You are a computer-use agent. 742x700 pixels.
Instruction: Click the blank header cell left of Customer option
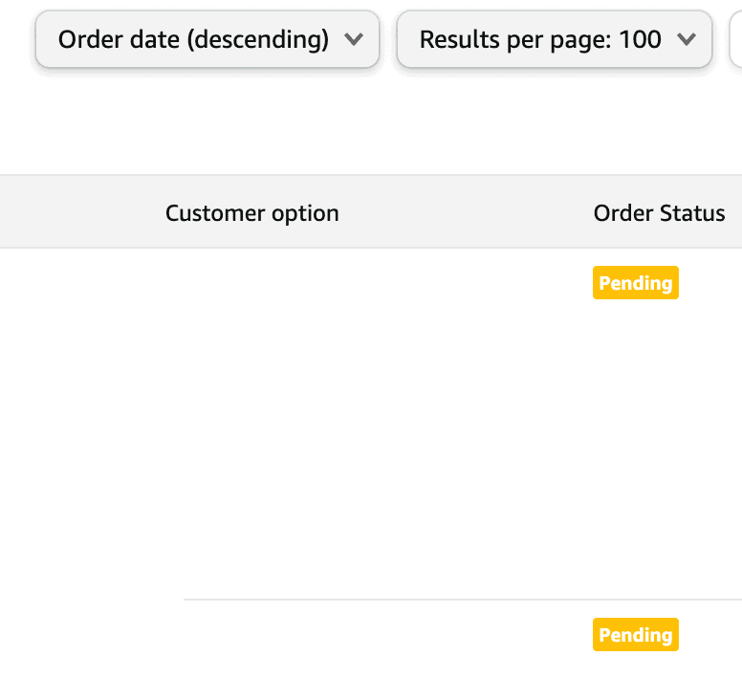point(76,212)
